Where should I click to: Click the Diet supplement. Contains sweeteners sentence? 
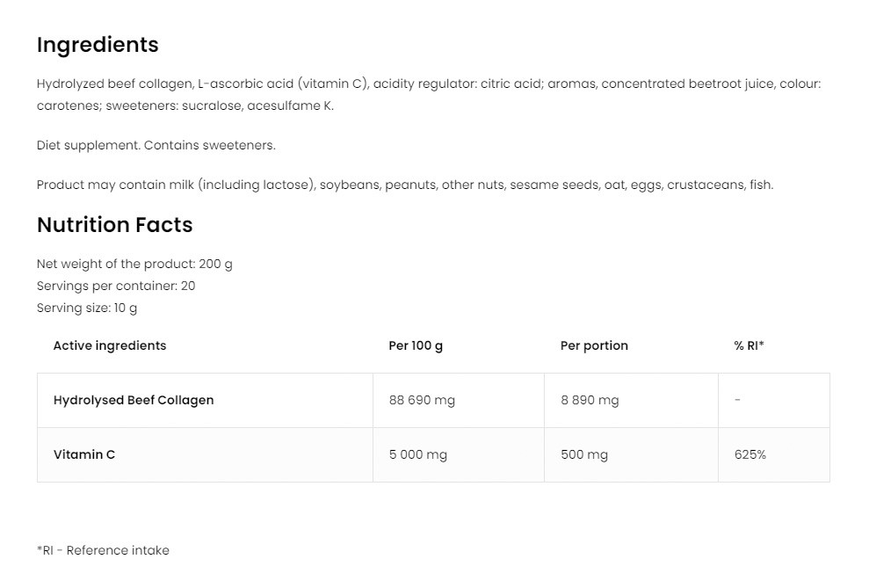coord(156,145)
